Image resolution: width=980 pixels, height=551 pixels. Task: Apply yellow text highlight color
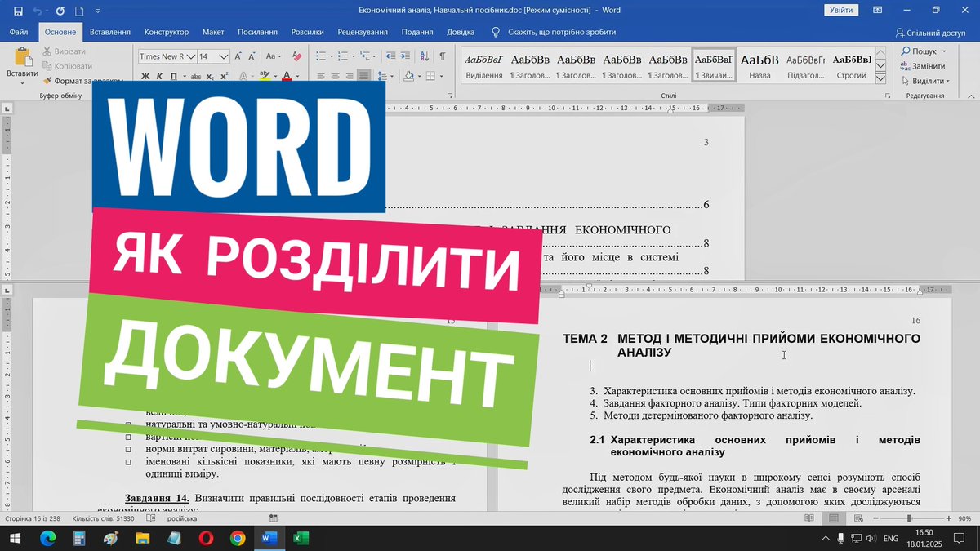pos(264,76)
